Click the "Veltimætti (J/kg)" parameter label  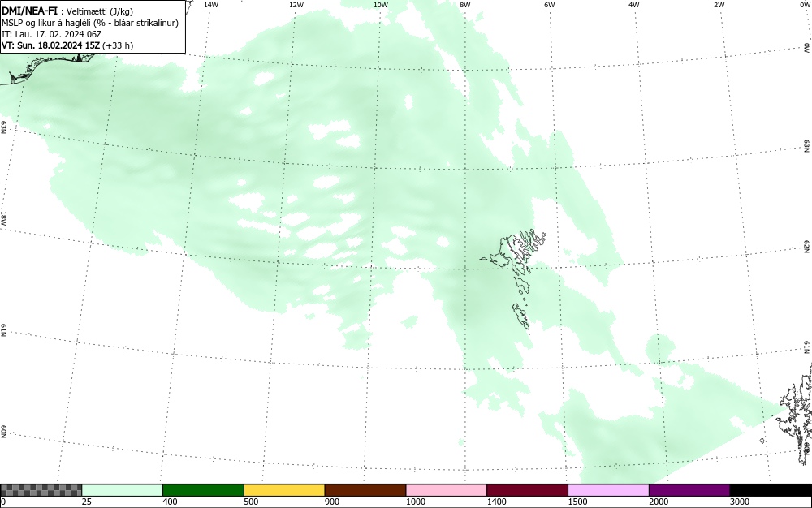[x=100, y=11]
